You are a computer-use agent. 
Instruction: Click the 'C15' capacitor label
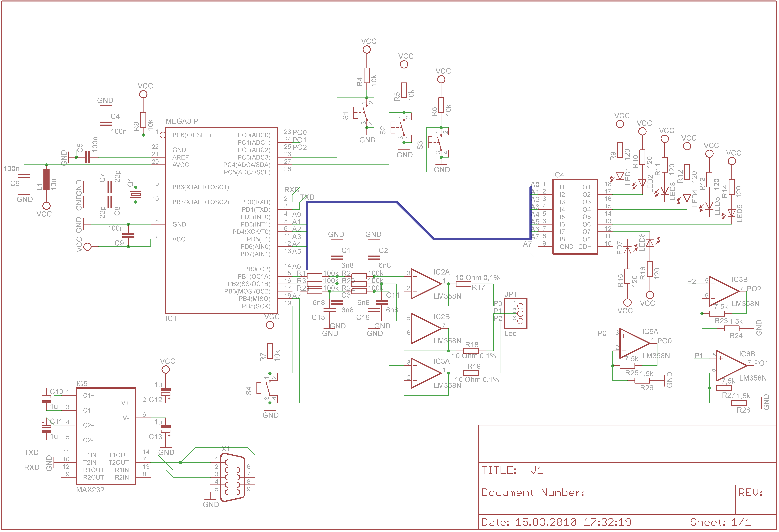tap(318, 318)
